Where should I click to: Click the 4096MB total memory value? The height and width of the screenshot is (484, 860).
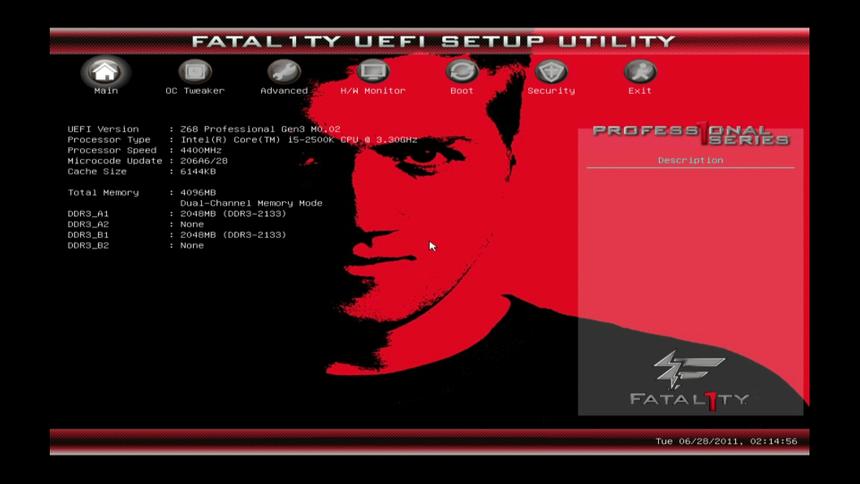198,193
